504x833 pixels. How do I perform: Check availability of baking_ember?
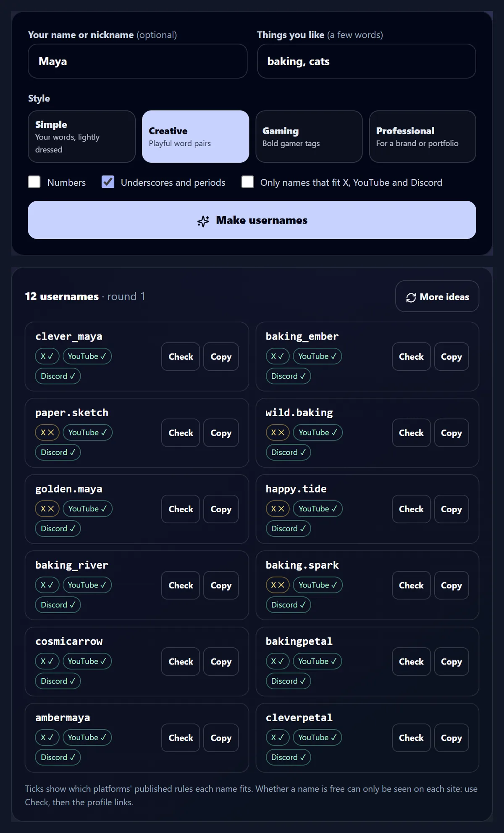click(x=411, y=356)
